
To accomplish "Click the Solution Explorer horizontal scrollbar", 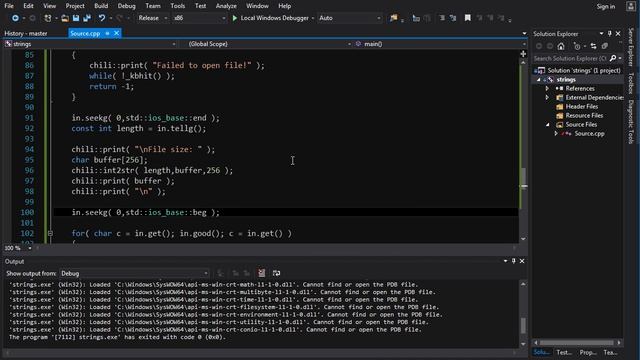I will click(577, 342).
